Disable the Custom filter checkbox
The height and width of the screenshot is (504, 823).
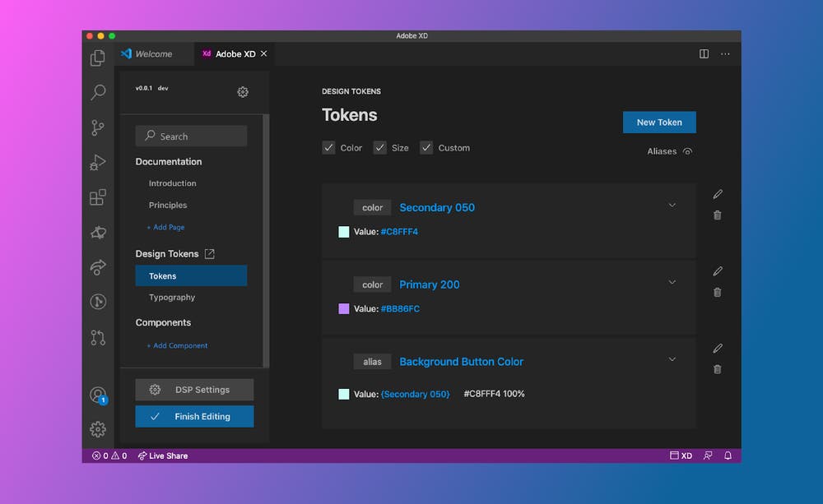(x=426, y=147)
